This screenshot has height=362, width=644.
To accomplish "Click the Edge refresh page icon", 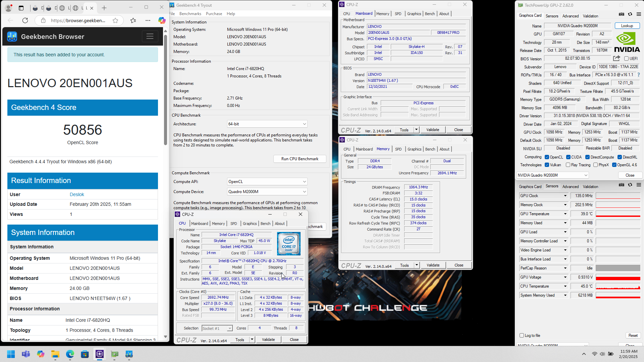I will [25, 20].
